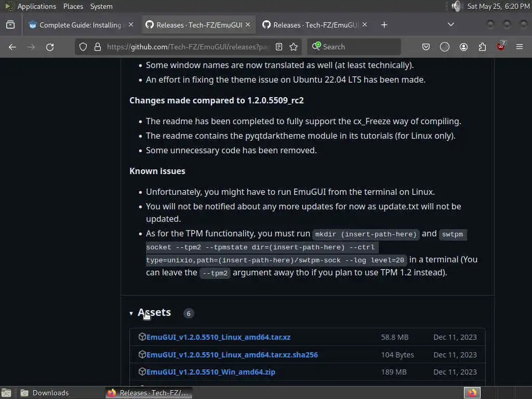Click the Assets heading
Screen dimensions: 532x399
click(x=154, y=312)
